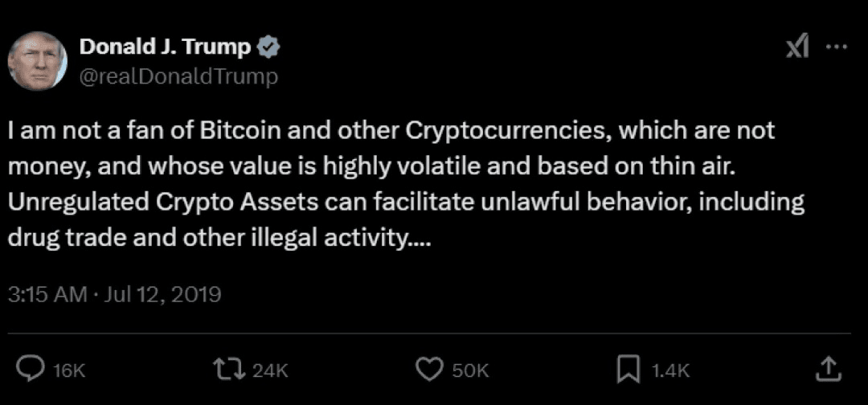Bookmark the post with the bookmark icon
The height and width of the screenshot is (405, 868).
[626, 369]
